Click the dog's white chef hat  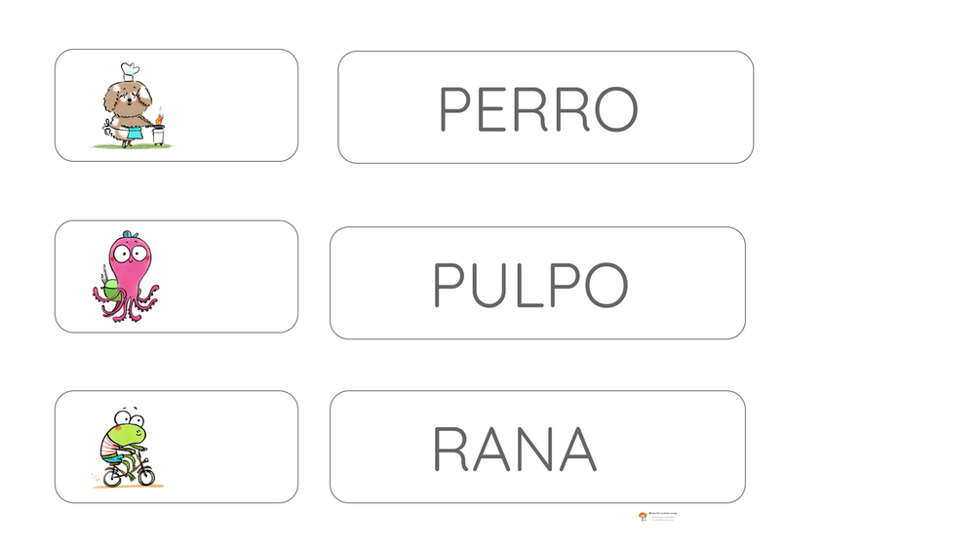pos(130,70)
